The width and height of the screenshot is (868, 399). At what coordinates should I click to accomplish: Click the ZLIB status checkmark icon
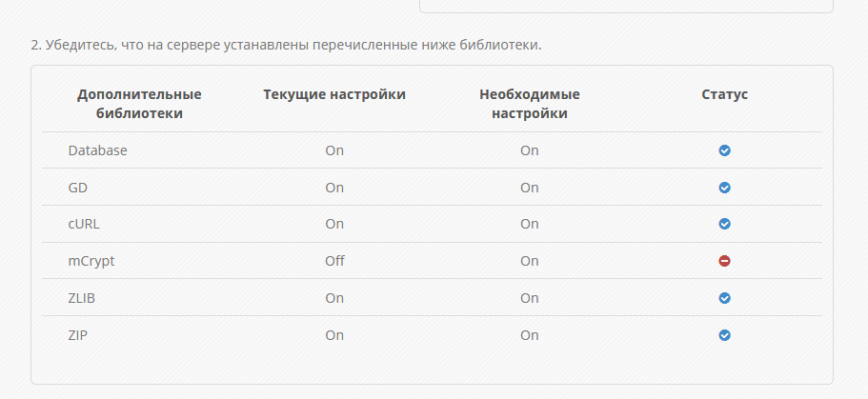pyautogui.click(x=724, y=298)
